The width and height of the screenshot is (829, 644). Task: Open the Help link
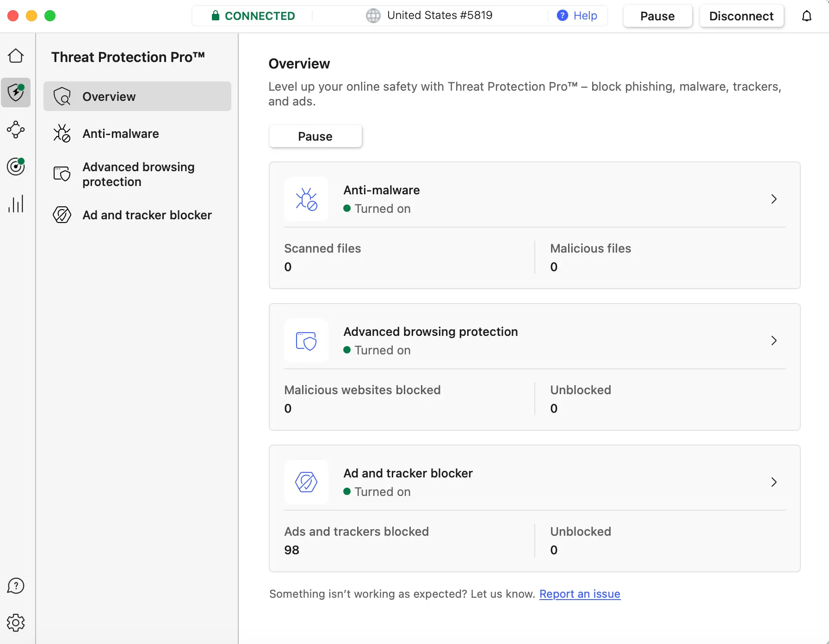pos(585,16)
